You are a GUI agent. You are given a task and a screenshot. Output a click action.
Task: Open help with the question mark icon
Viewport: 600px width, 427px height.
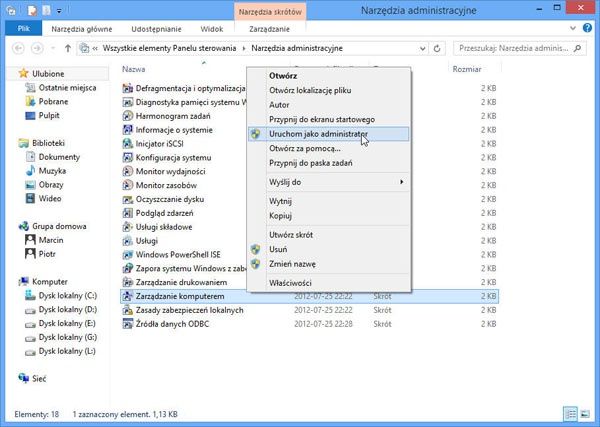point(587,28)
